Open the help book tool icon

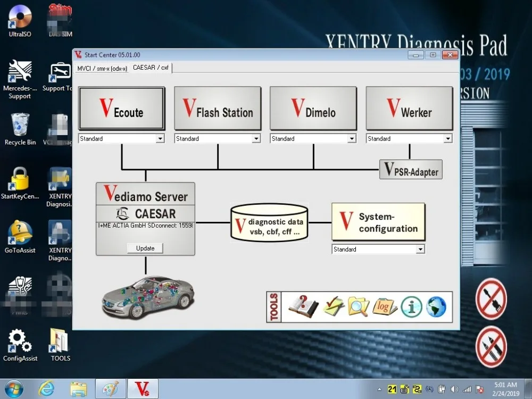(x=303, y=307)
